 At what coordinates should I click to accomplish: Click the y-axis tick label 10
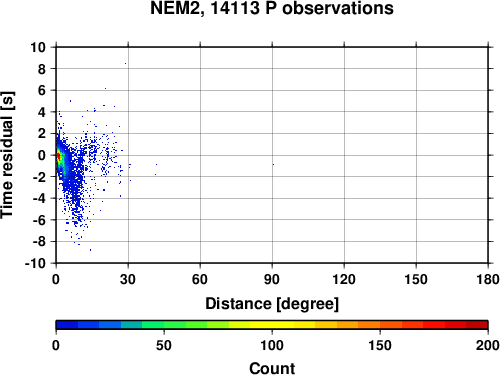click(x=38, y=47)
